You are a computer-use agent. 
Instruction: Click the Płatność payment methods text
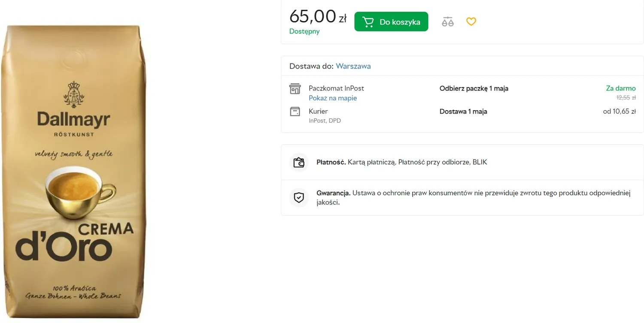402,162
